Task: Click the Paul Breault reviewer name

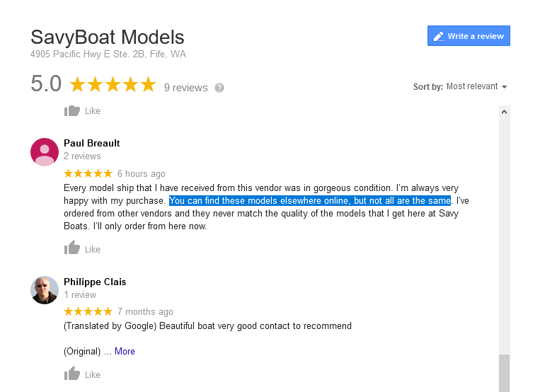Action: [91, 143]
